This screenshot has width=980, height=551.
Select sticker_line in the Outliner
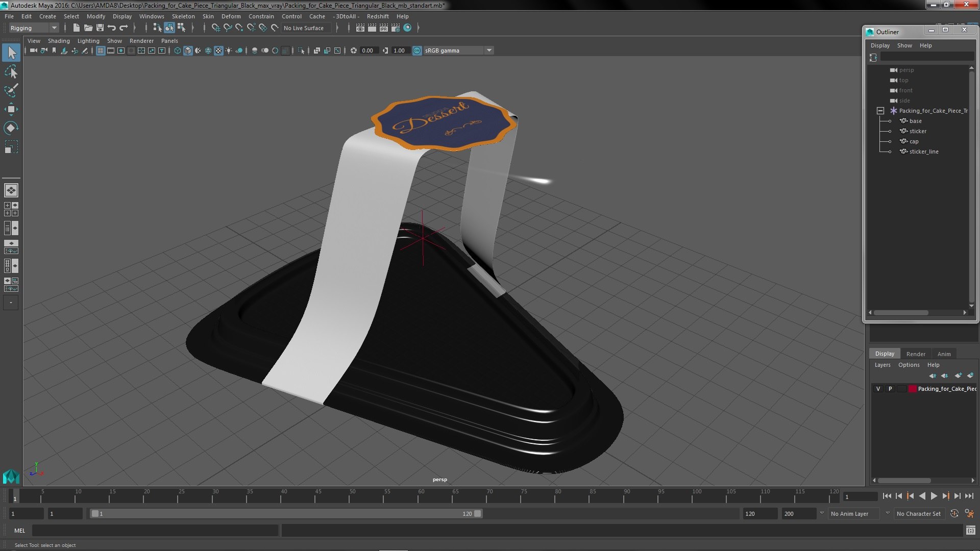[x=923, y=152]
